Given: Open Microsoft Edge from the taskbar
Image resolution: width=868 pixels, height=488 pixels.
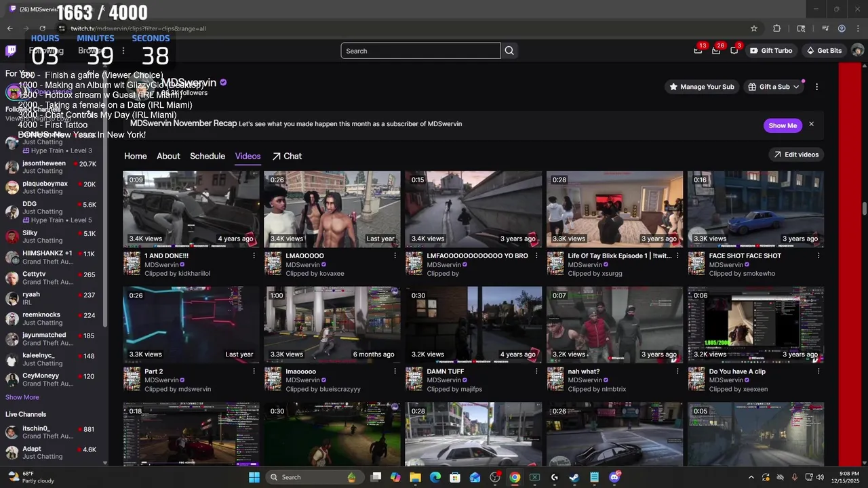Looking at the screenshot, I should point(435,477).
